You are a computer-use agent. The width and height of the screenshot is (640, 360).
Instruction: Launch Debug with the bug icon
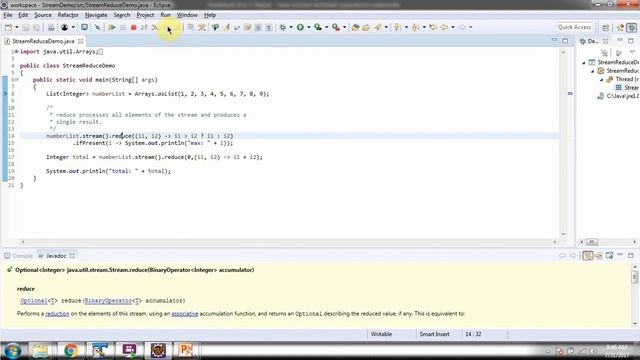pyautogui.click(x=282, y=27)
